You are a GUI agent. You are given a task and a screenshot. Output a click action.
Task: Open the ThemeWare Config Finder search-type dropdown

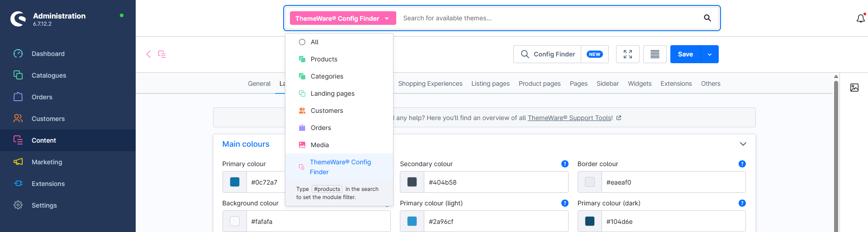[343, 18]
